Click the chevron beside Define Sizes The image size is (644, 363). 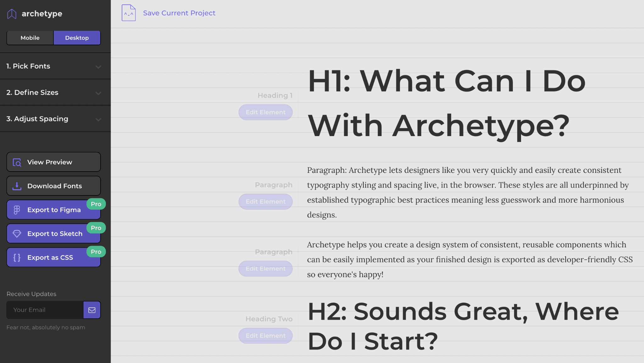[x=98, y=93]
